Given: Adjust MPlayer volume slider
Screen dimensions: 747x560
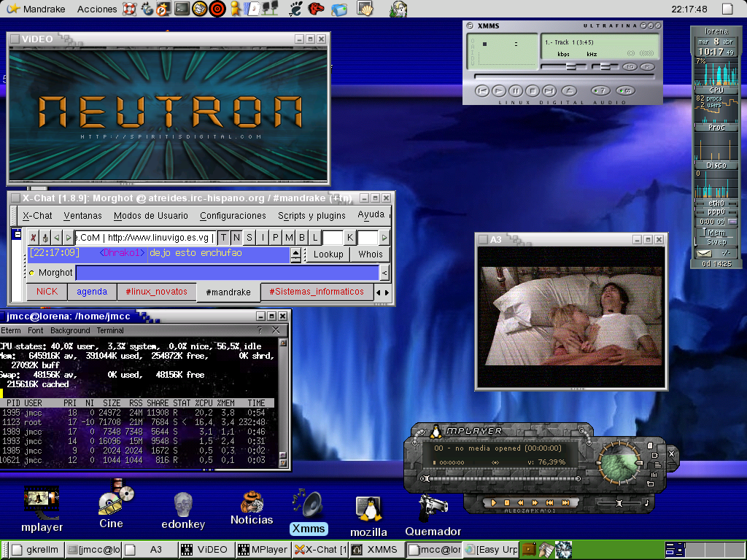Looking at the screenshot, I should point(619,503).
